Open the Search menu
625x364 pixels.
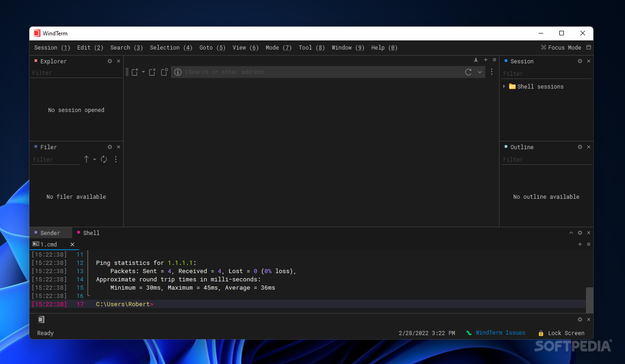tap(126, 47)
